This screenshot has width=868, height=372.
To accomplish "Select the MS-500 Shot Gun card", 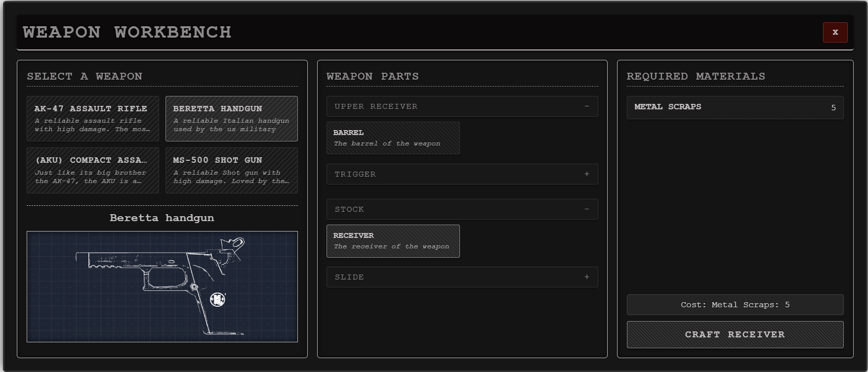I will pos(231,170).
